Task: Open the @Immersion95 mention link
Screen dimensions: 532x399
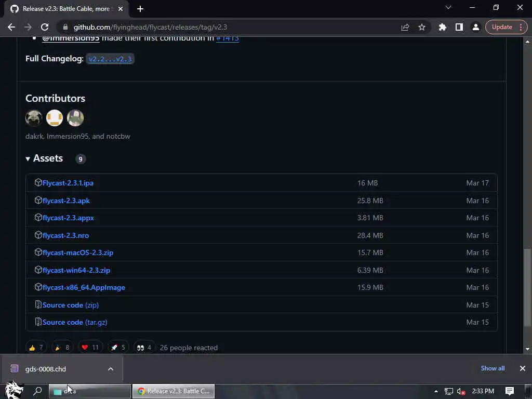Action: point(71,38)
